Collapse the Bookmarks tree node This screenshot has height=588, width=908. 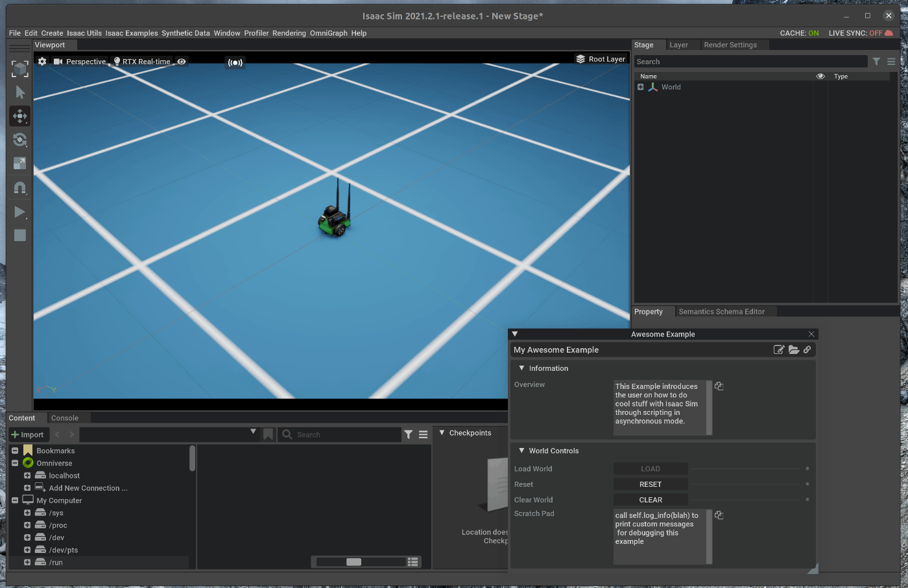(x=15, y=451)
